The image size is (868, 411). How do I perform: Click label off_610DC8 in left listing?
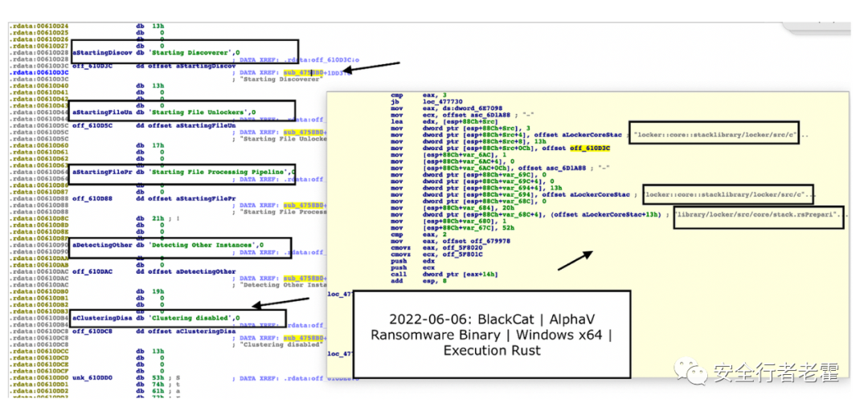coord(94,332)
